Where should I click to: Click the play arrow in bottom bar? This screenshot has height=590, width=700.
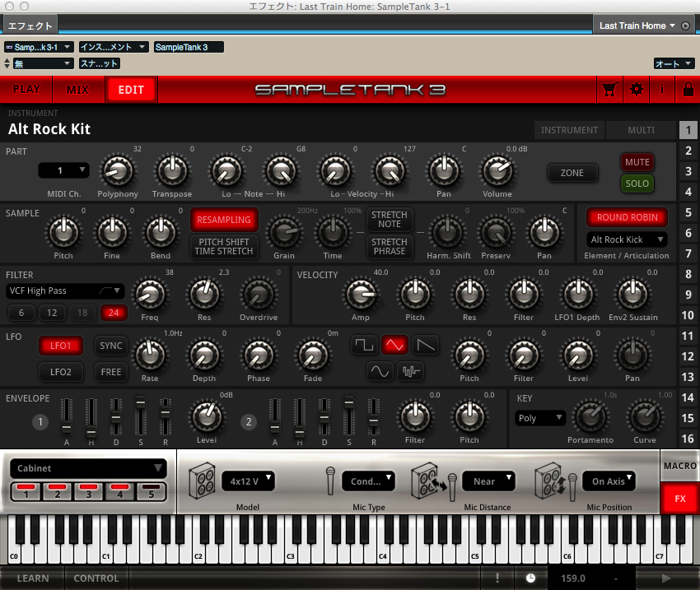(x=666, y=578)
